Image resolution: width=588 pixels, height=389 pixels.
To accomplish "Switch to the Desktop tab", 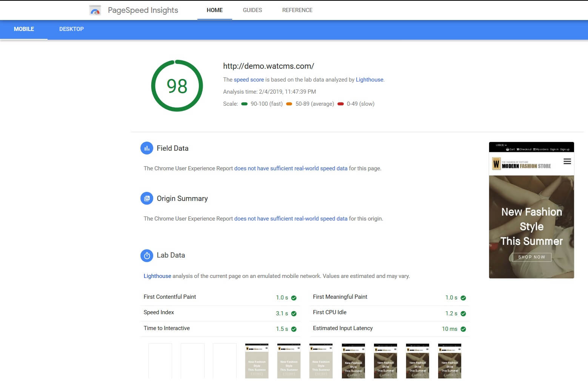I will point(71,29).
